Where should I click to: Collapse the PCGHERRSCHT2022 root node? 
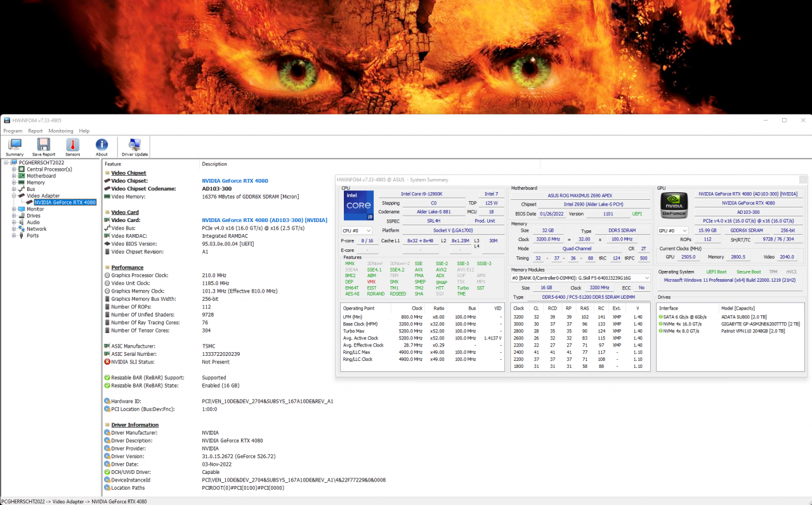pos(6,162)
